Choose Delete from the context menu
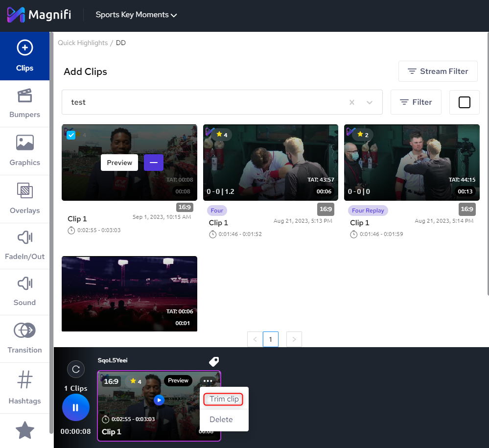This screenshot has width=489, height=448. point(221,420)
